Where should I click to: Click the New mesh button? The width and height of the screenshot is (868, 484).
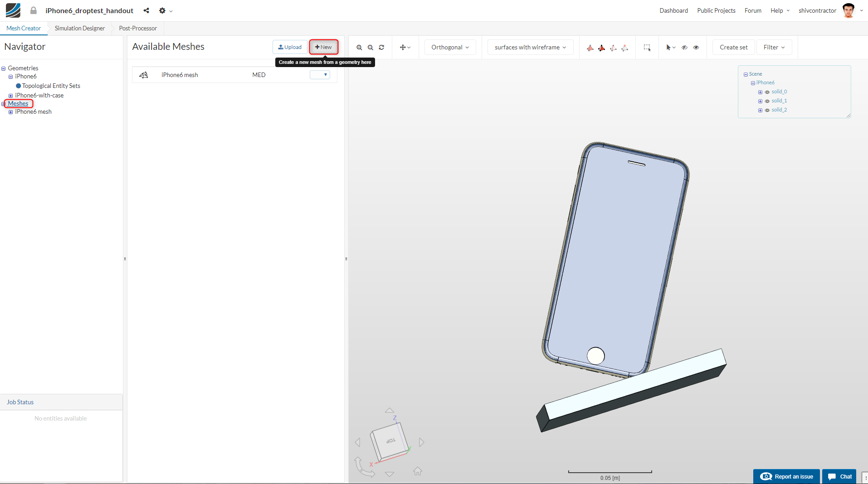[323, 47]
